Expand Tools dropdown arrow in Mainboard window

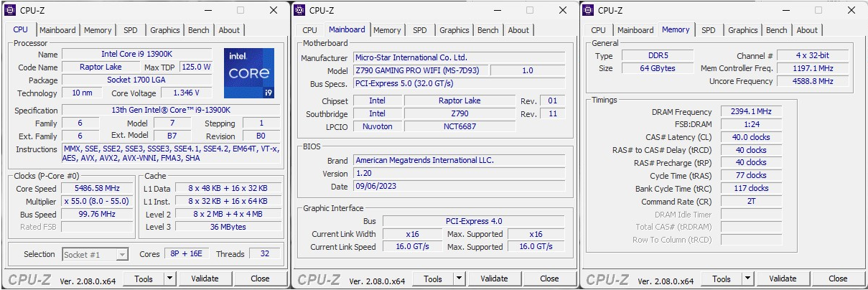459,279
